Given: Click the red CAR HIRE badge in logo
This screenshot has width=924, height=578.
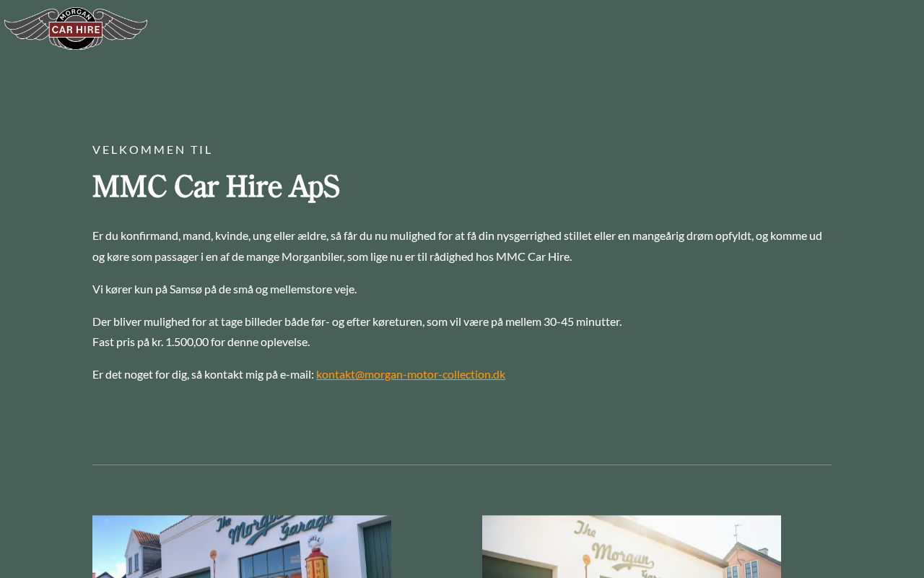Looking at the screenshot, I should [x=76, y=30].
